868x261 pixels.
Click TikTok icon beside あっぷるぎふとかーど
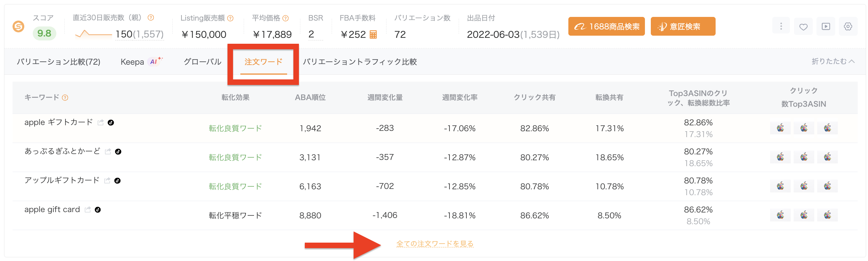[118, 151]
